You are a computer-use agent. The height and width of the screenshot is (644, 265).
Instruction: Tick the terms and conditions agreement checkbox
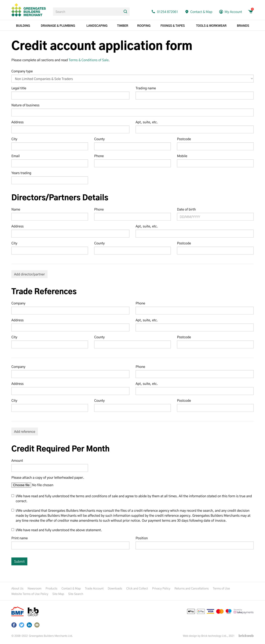13,496
